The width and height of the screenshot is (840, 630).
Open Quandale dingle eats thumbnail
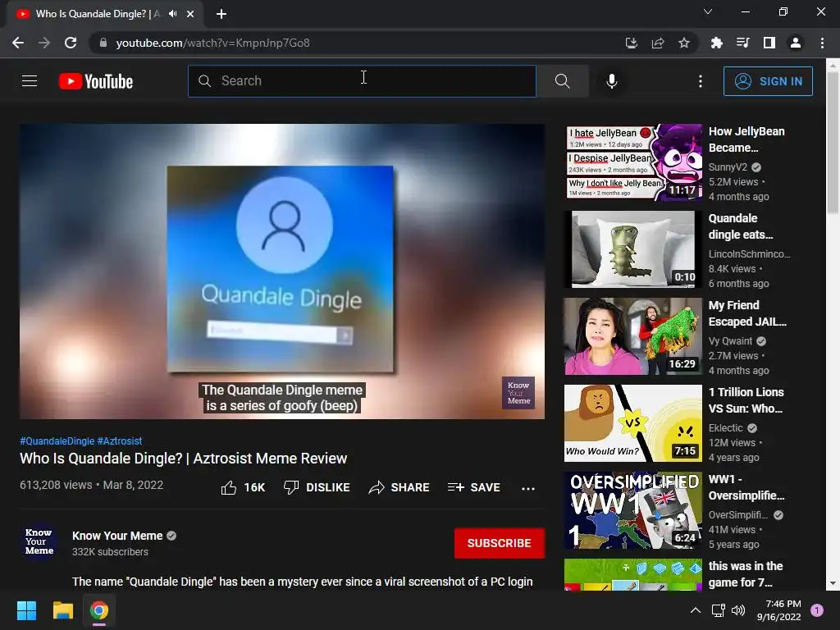click(633, 249)
